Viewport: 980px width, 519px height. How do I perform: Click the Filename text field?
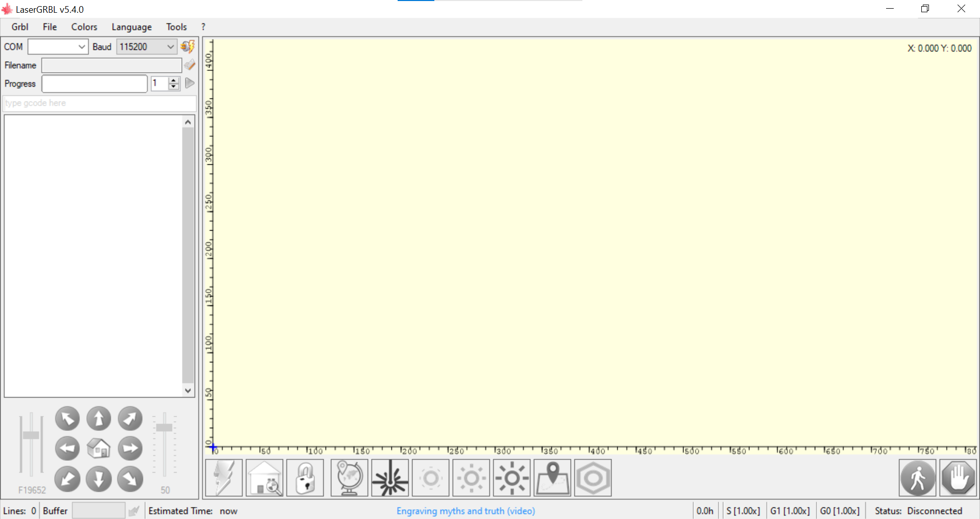click(111, 65)
